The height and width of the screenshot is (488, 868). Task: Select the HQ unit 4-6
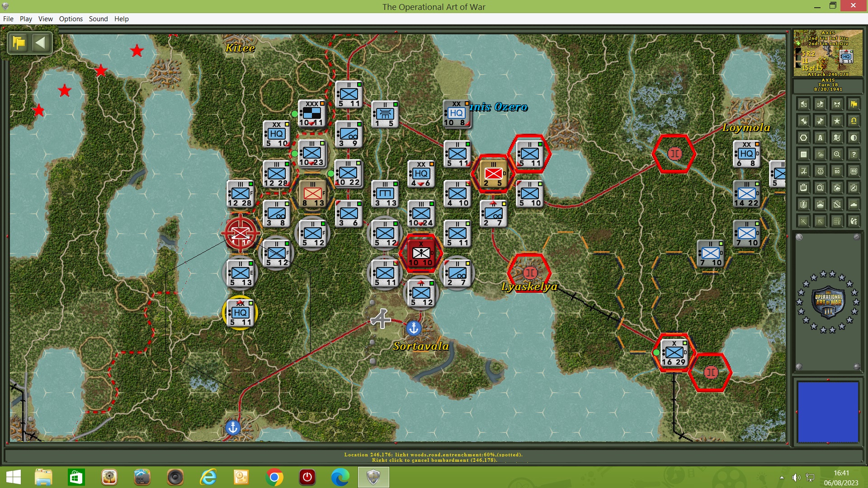[421, 174]
